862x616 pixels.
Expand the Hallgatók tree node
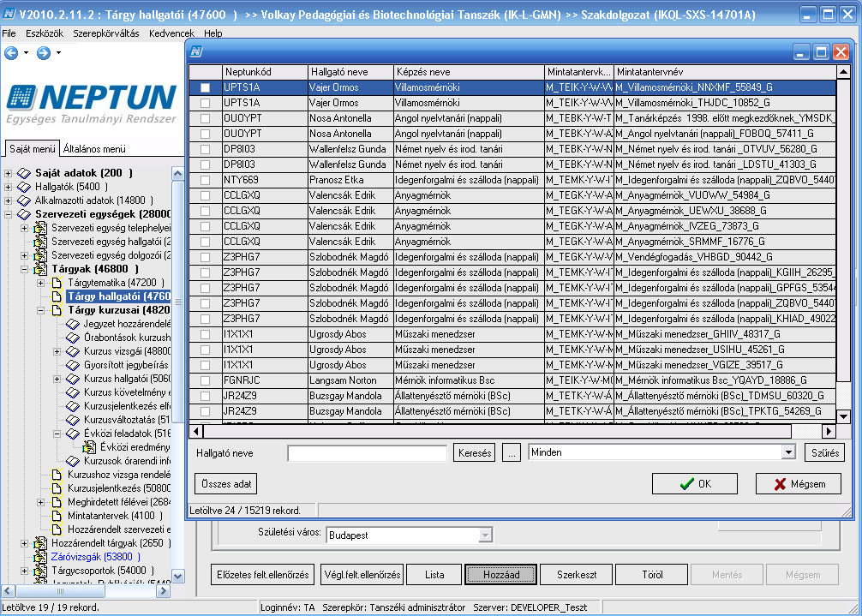coord(9,187)
